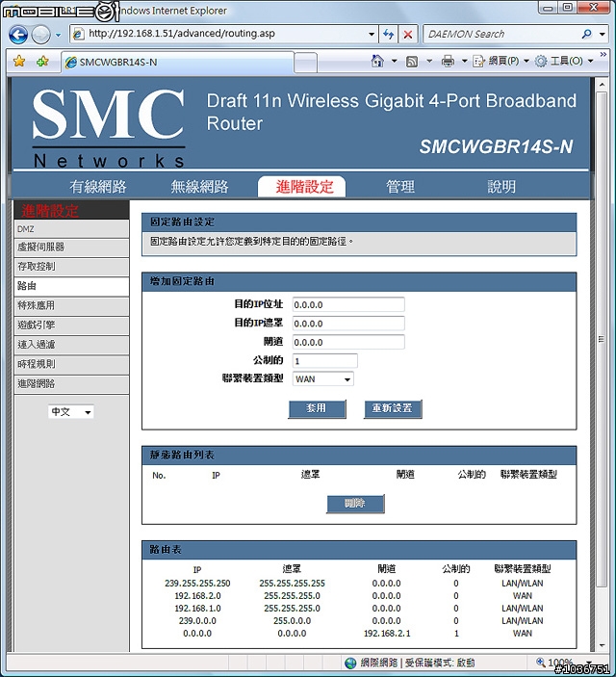Screen dimensions: 616x677
Task: Click the red Stop loading icon
Action: [407, 34]
